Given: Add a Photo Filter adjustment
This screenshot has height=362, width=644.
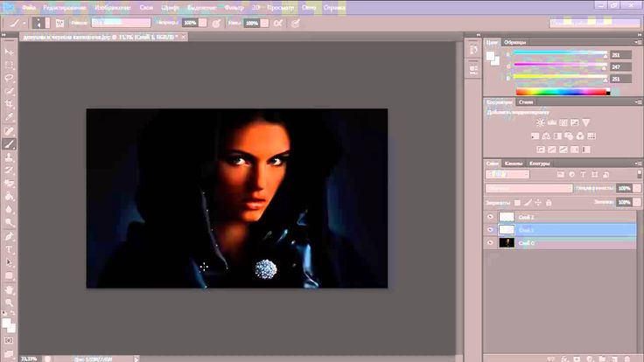Looking at the screenshot, I should 569,136.
